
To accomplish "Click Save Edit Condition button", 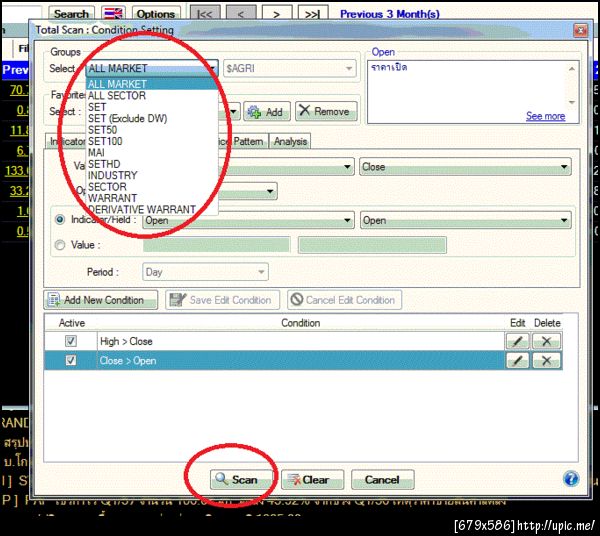I will click(222, 300).
